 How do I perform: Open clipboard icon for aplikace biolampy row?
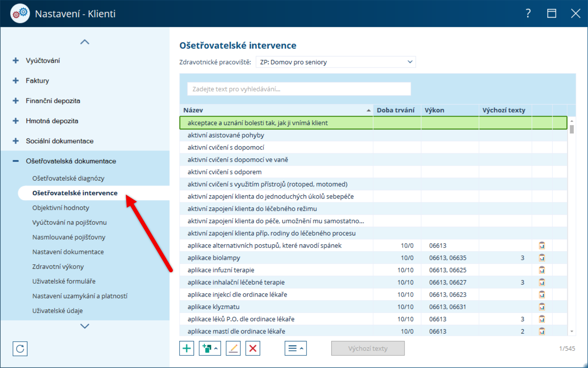click(x=542, y=258)
